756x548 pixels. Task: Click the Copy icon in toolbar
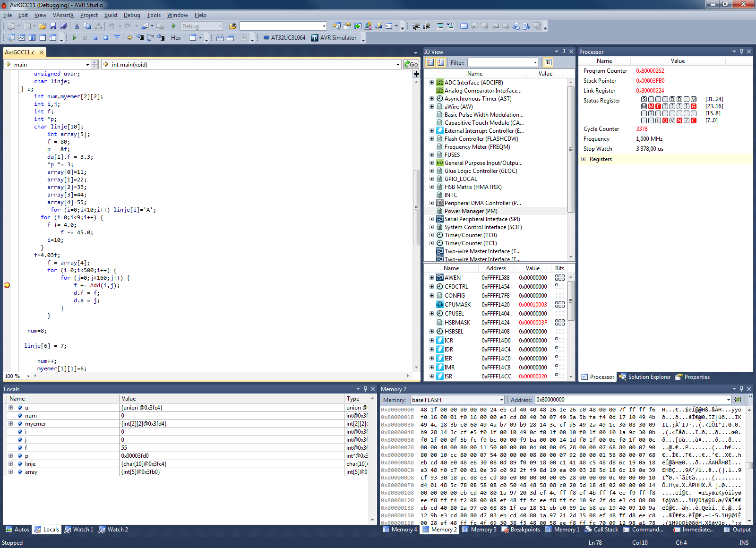click(87, 26)
